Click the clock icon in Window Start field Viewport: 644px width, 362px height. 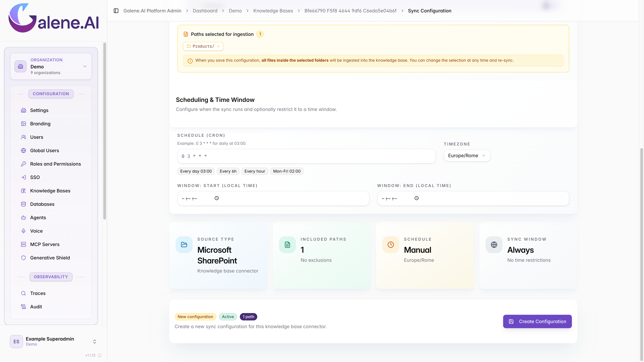[217, 198]
